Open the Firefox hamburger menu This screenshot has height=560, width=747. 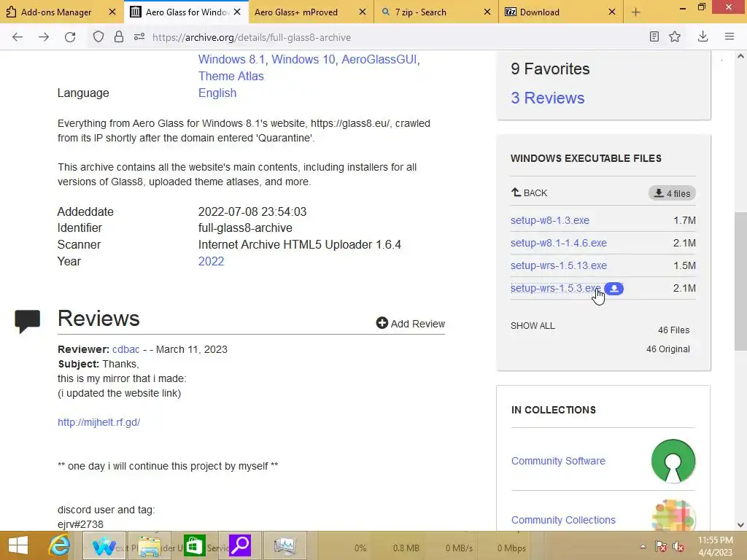729,36
